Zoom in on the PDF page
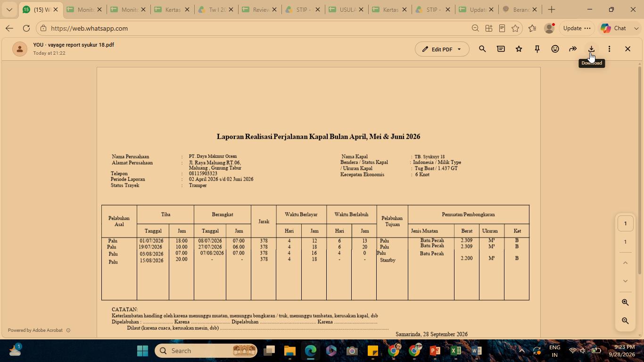644x362 pixels. click(x=625, y=303)
